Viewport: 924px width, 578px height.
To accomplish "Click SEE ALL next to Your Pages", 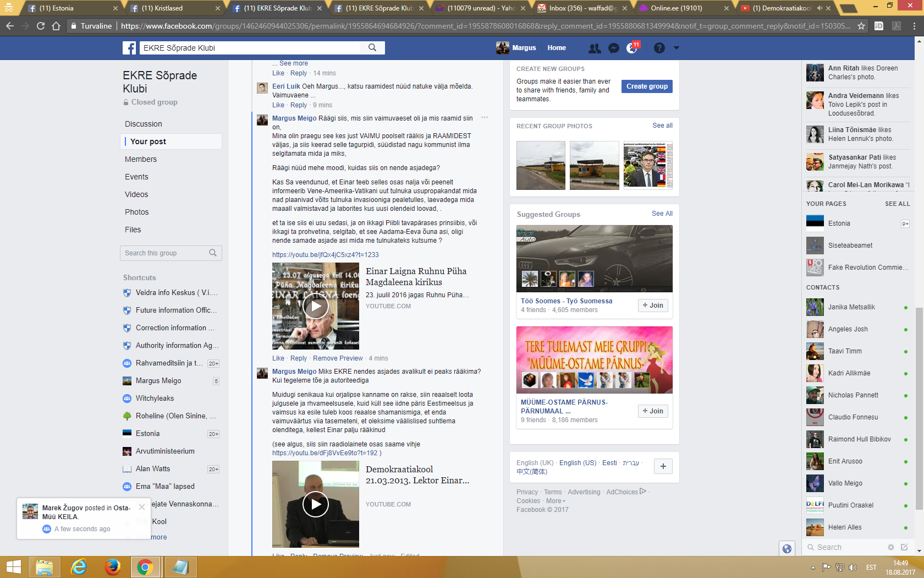I will click(897, 204).
